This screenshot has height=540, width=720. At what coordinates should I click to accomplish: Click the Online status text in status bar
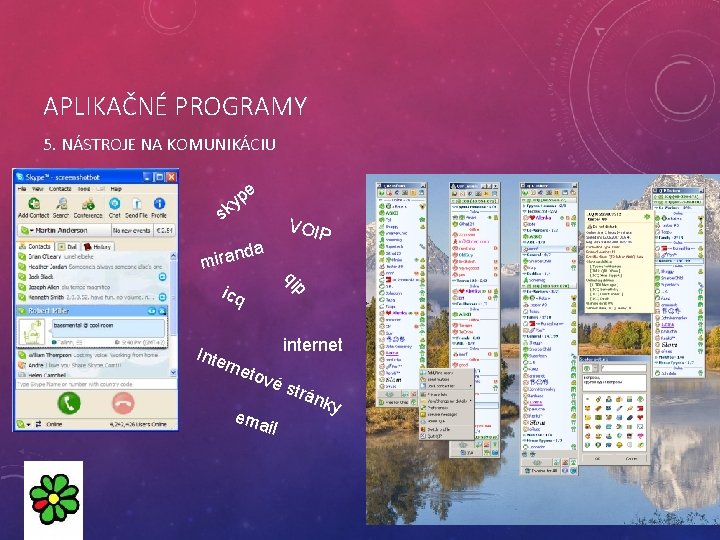[x=54, y=424]
